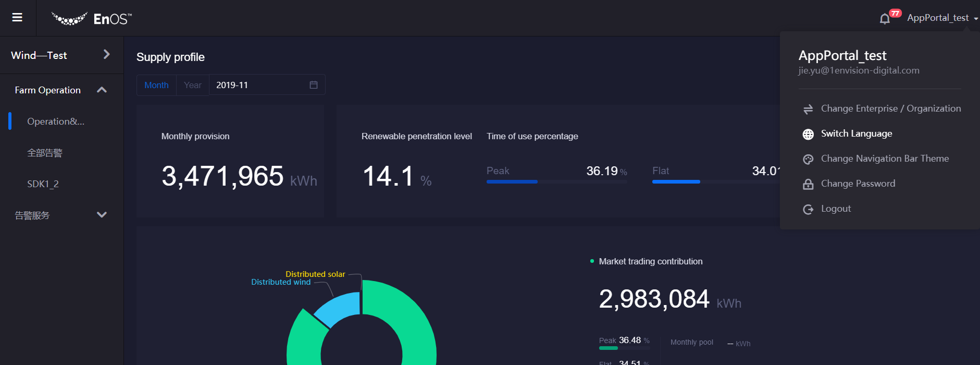Open the Wind—Test app switcher arrow

(106, 55)
